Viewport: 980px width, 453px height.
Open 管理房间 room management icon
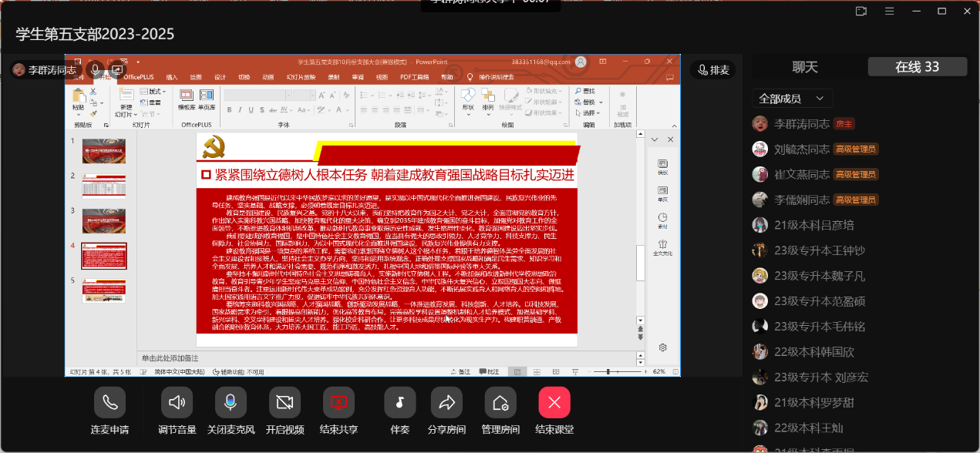500,402
